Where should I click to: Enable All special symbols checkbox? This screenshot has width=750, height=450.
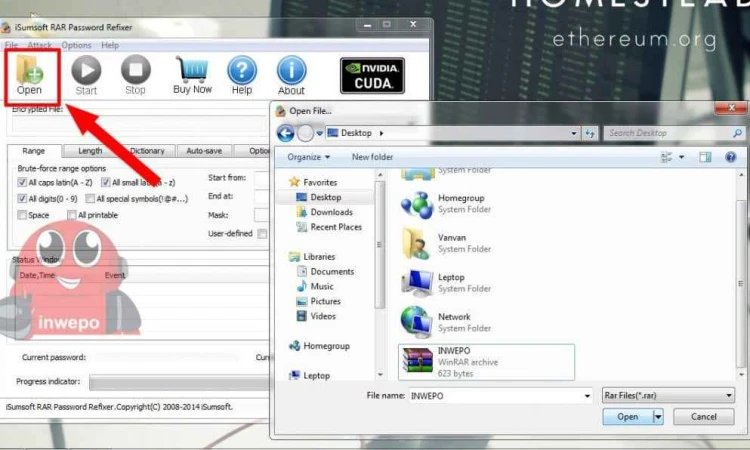pyautogui.click(x=89, y=198)
